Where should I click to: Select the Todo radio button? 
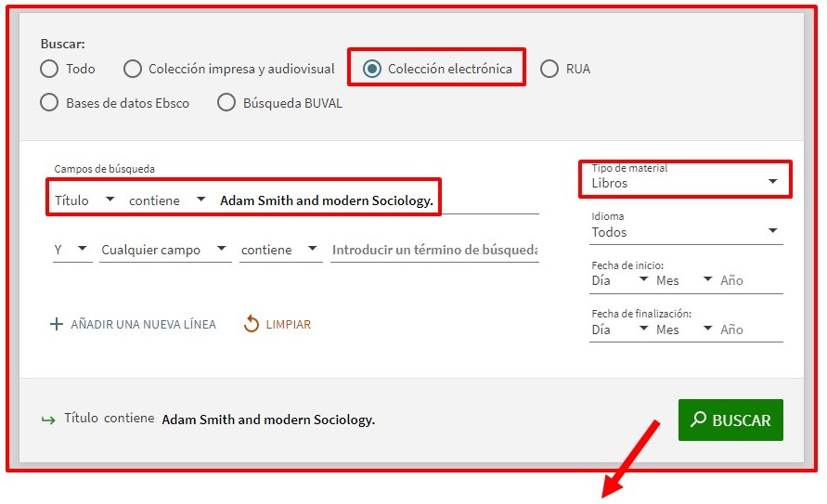pos(50,69)
